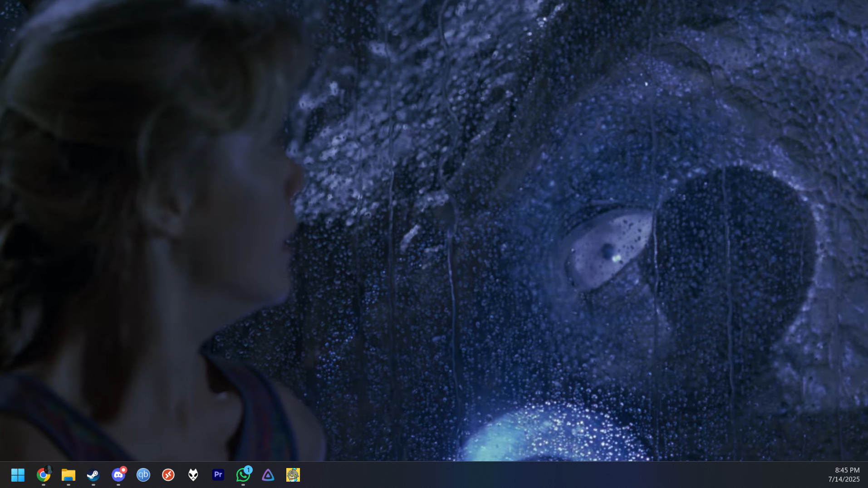Viewport: 868px width, 488px height.
Task: Open the Windows Start menu
Action: tap(18, 475)
